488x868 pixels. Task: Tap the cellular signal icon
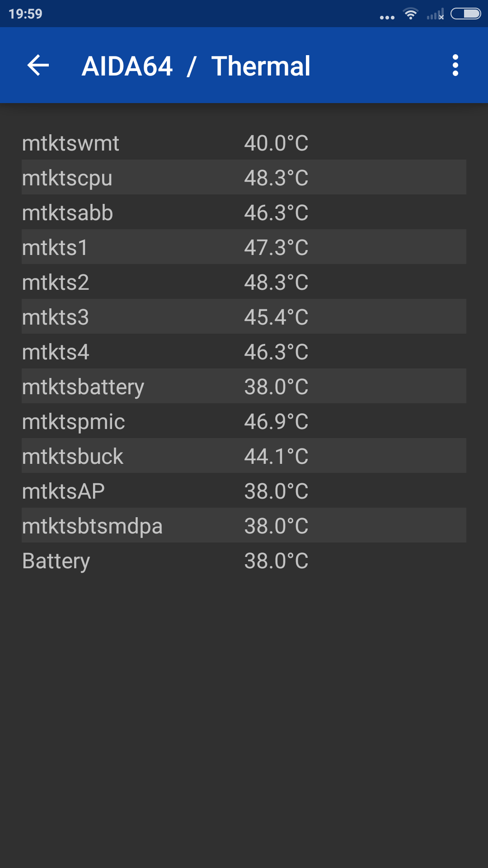click(x=435, y=15)
